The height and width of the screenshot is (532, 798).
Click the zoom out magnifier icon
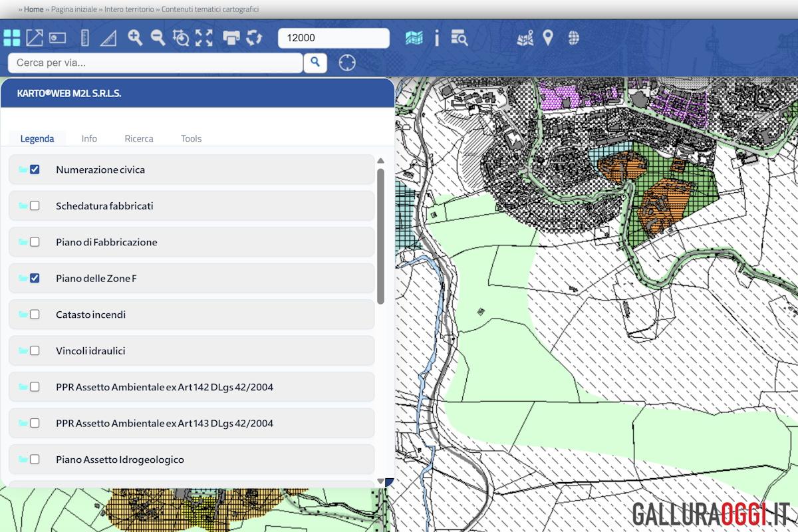pos(158,37)
